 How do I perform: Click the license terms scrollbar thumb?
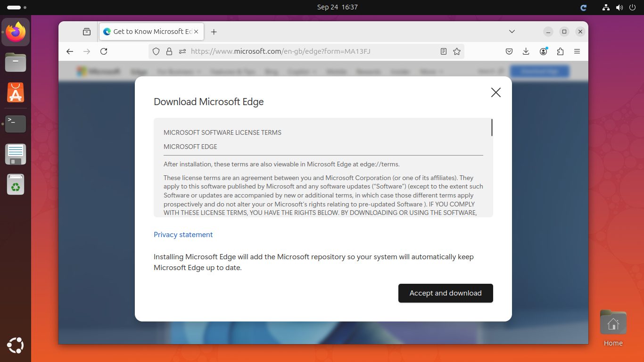point(492,128)
